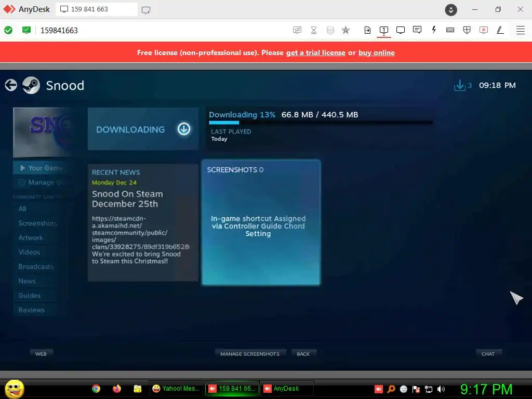Open Artwork community content
532x399 pixels.
[31, 238]
